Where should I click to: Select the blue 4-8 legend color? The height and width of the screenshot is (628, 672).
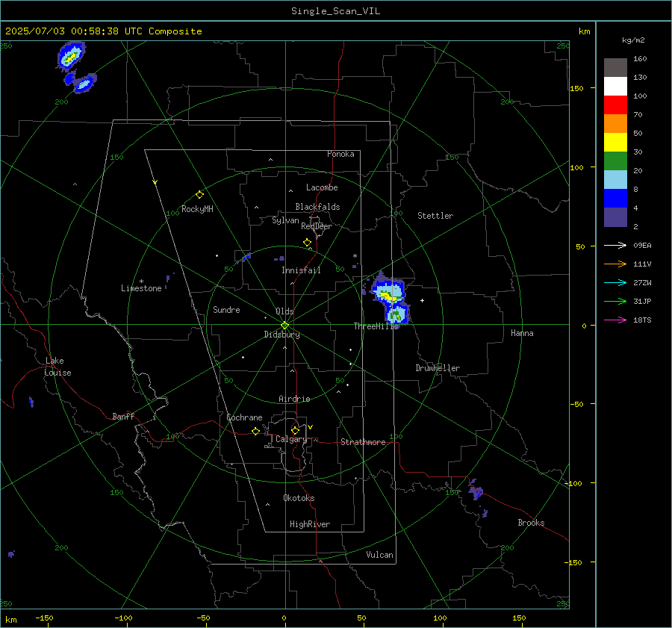[x=615, y=199]
